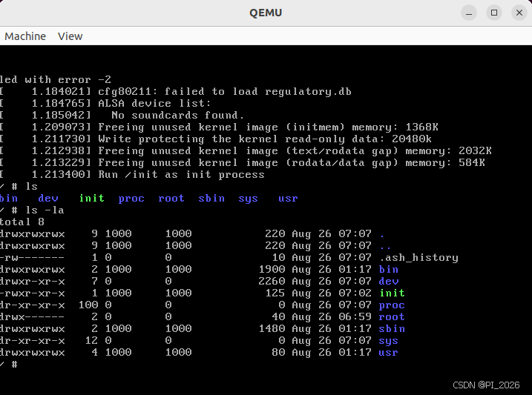Click 'dev' in the short ls output

click(48, 198)
